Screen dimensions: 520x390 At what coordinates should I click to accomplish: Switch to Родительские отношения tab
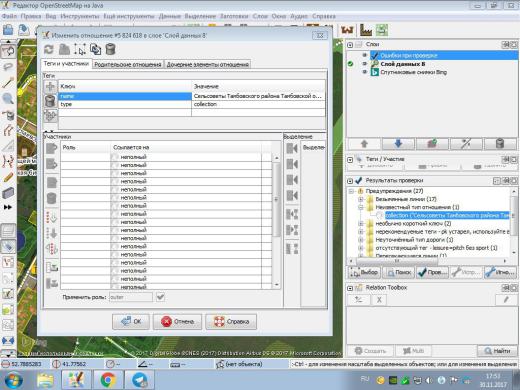[128, 64]
